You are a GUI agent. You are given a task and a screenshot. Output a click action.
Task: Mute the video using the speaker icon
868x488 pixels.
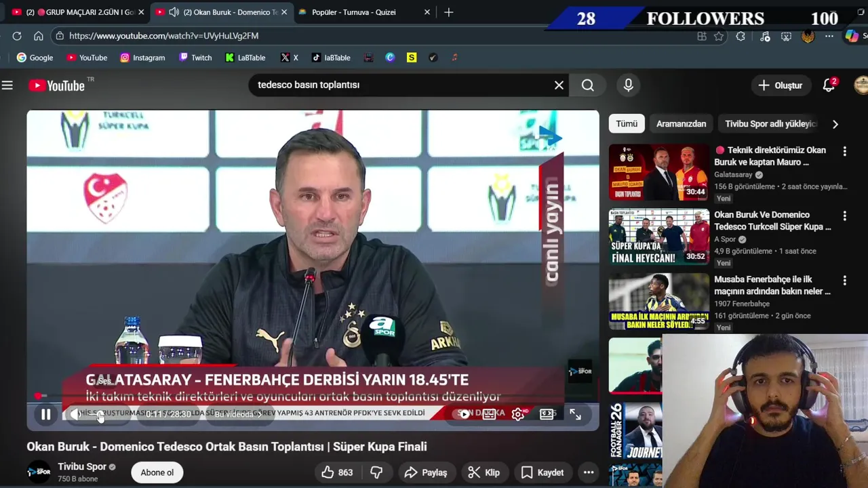pos(75,415)
